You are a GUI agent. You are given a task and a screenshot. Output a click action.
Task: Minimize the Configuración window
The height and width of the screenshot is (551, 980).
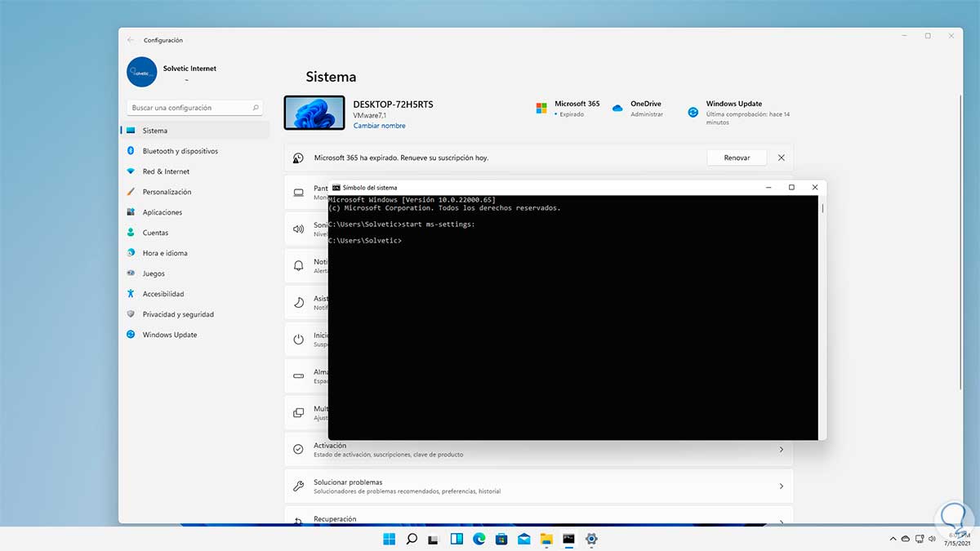(x=906, y=36)
